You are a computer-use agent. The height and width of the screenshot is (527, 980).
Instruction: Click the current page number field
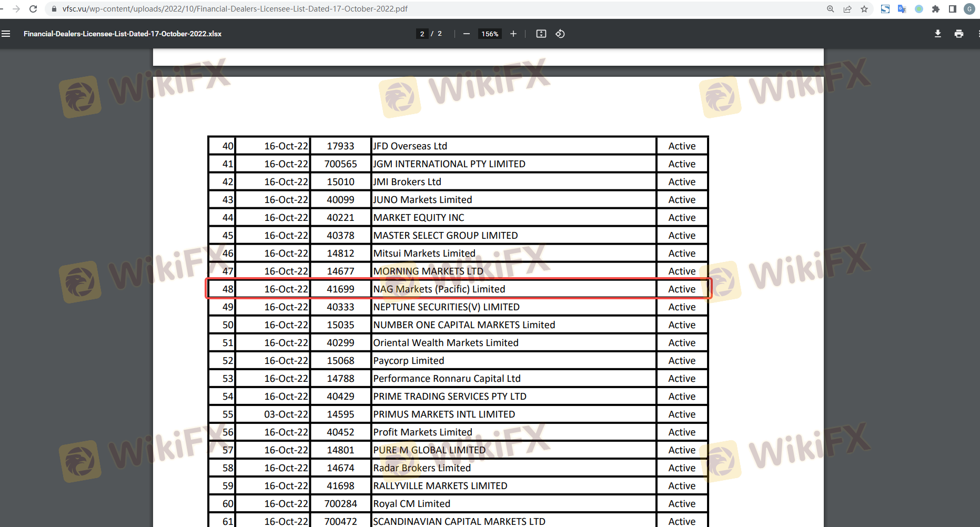click(x=422, y=34)
